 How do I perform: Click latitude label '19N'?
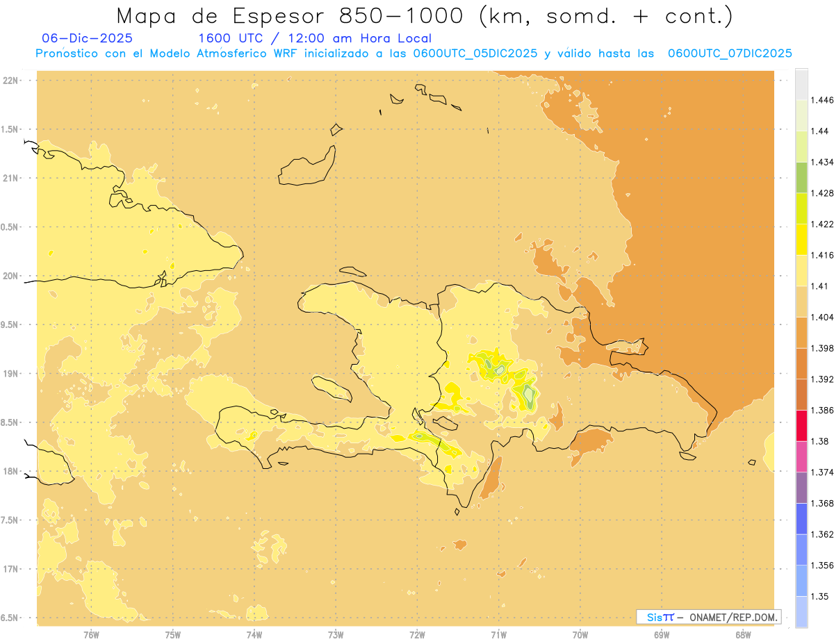tap(11, 374)
